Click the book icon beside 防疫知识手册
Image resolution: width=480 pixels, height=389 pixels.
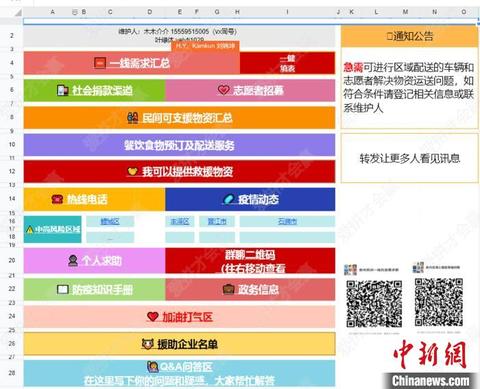coord(63,289)
